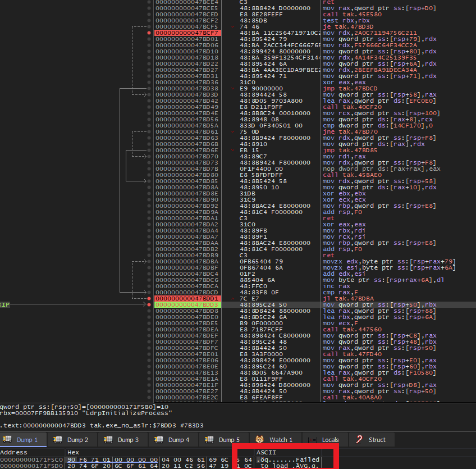Switch to the Dump 2 tab
The height and width of the screenshot is (469, 476).
[x=72, y=440]
